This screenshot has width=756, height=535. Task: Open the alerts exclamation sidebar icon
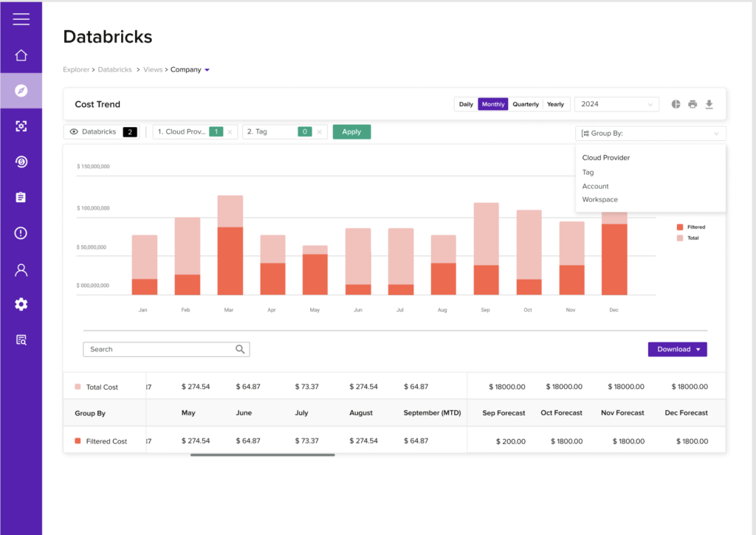[x=21, y=232]
